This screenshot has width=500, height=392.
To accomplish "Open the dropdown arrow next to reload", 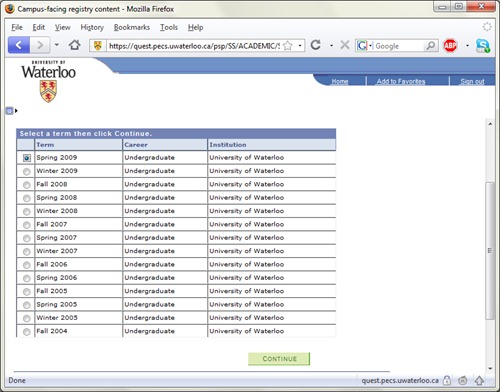I will coord(331,45).
